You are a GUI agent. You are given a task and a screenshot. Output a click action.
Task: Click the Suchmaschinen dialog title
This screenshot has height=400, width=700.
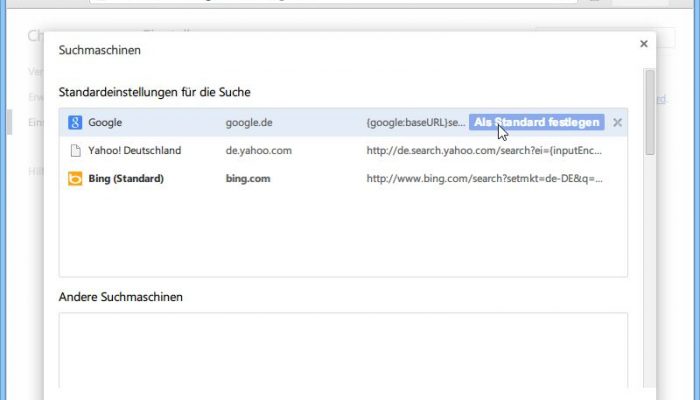pyautogui.click(x=100, y=50)
